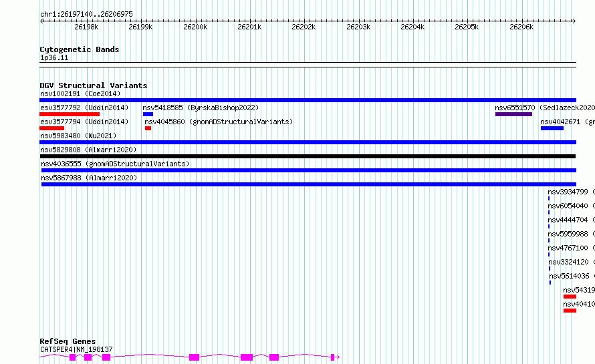This screenshot has width=595, height=364.
Task: Click the black bar under nsv5829808
Action: tap(308, 156)
